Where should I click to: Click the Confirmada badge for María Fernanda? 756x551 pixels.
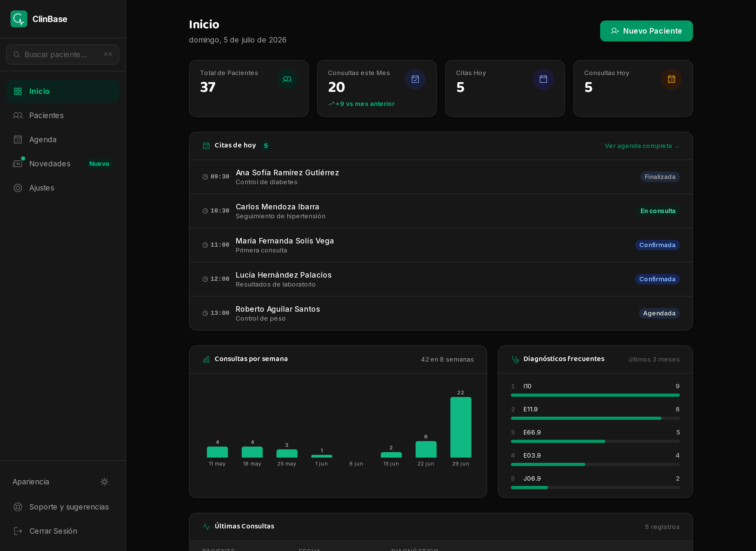tap(657, 245)
